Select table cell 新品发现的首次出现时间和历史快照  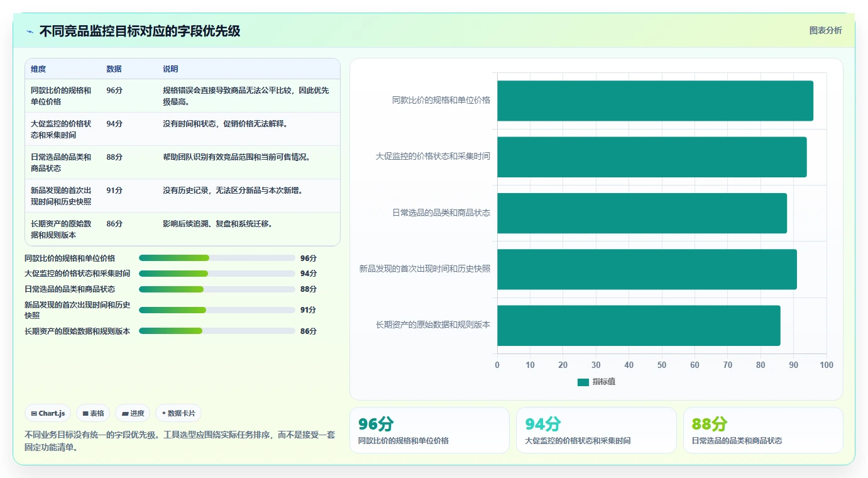pyautogui.click(x=61, y=196)
